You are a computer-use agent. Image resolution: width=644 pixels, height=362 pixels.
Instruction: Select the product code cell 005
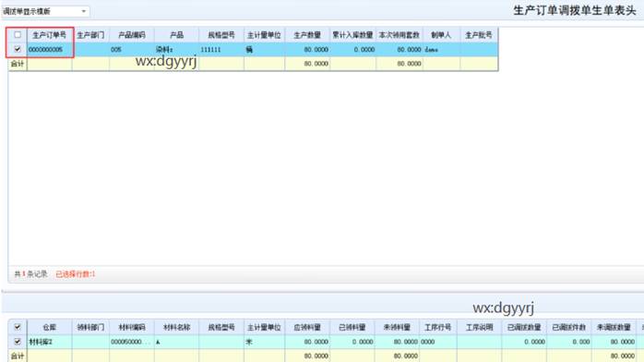pos(132,50)
